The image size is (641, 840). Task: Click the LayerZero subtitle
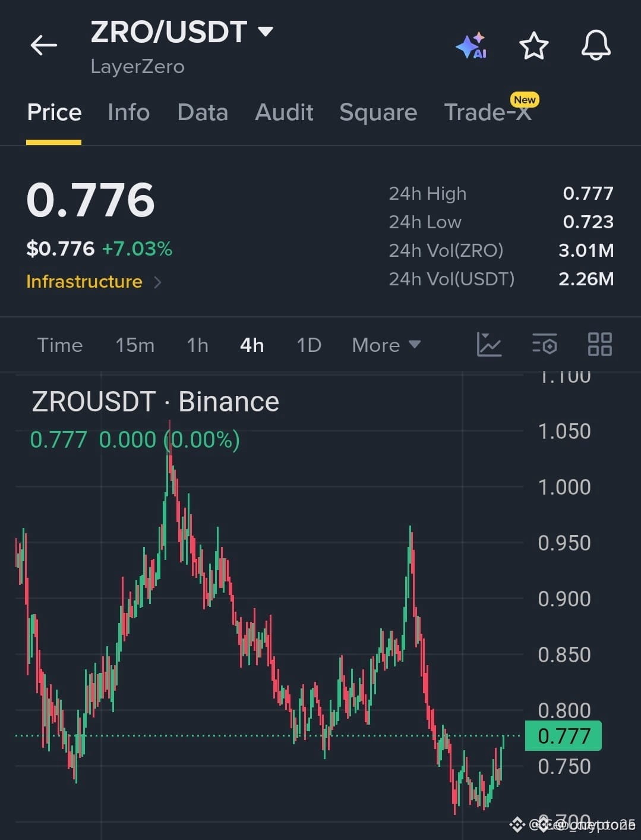click(x=137, y=67)
